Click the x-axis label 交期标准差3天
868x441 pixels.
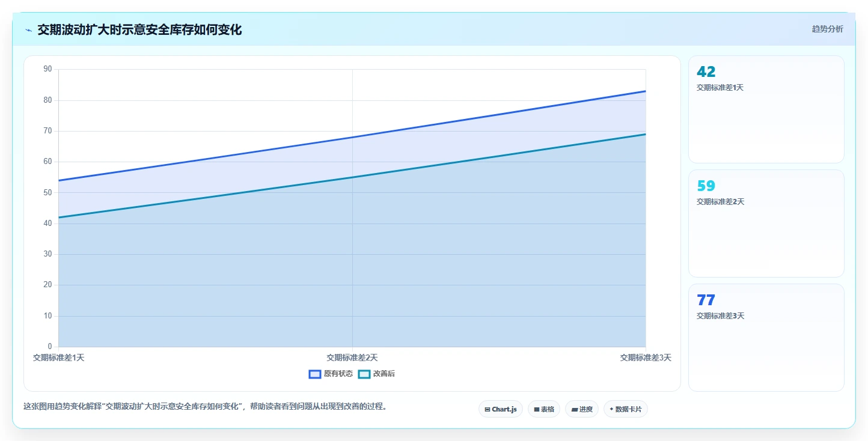point(646,357)
